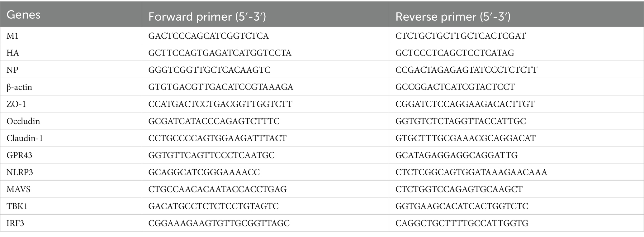Select the IRF3 gene cell

coord(15,223)
